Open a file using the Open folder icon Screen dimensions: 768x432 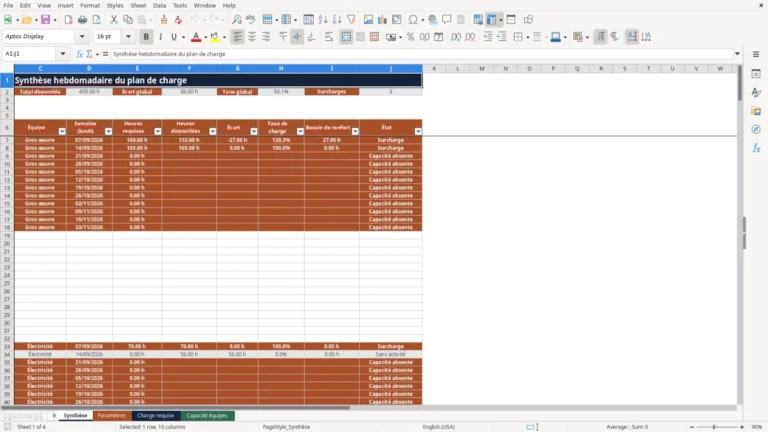point(26,20)
